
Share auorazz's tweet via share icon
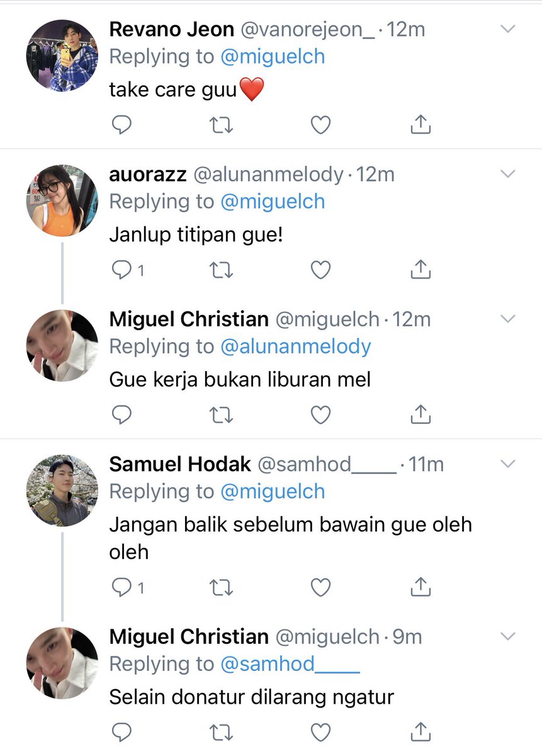(x=421, y=270)
